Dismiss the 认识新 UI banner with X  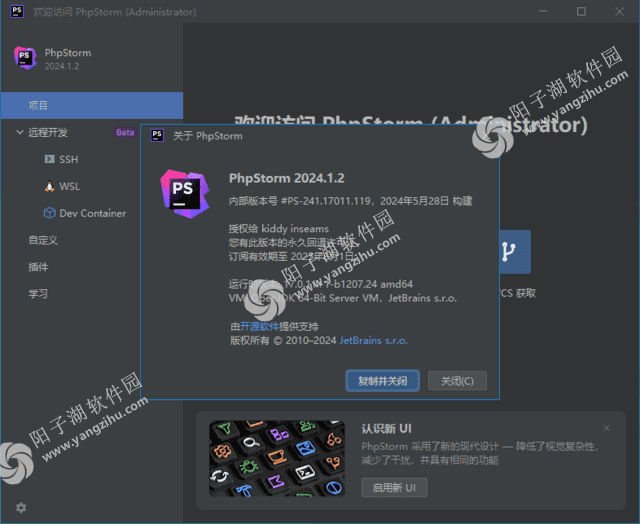607,428
